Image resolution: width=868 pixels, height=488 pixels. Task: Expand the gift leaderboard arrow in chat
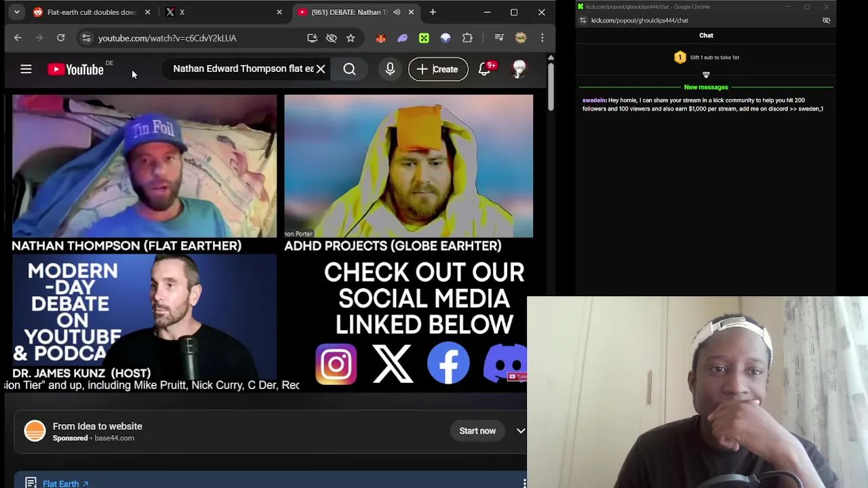[706, 75]
